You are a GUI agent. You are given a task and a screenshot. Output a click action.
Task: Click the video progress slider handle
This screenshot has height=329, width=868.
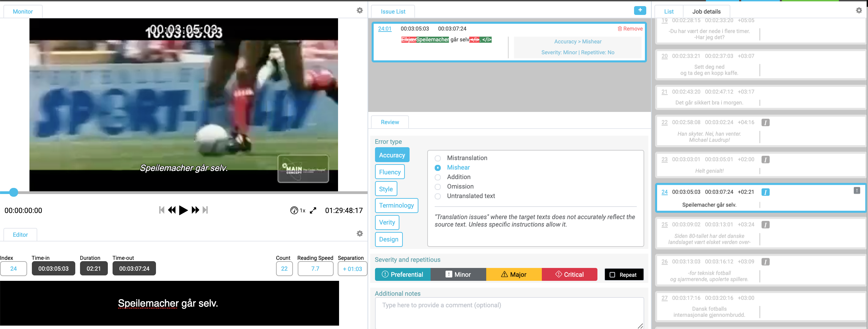[14, 192]
